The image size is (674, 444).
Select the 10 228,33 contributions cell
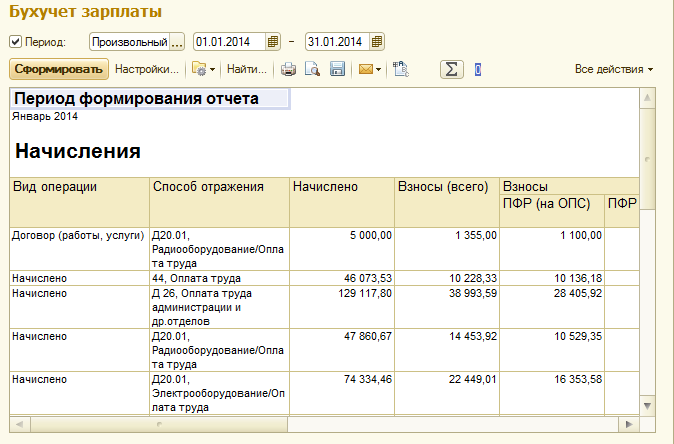coord(447,278)
